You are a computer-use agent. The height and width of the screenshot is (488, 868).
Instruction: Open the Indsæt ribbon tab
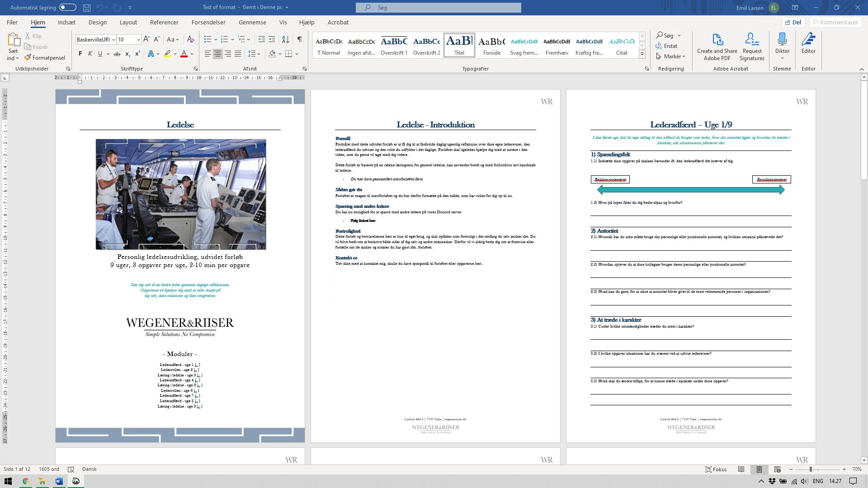[66, 22]
